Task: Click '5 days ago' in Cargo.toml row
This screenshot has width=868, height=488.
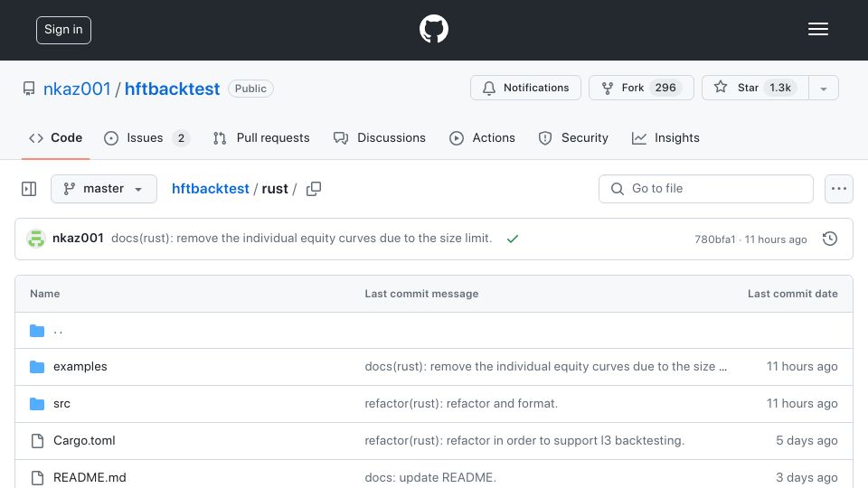Action: 807,440
